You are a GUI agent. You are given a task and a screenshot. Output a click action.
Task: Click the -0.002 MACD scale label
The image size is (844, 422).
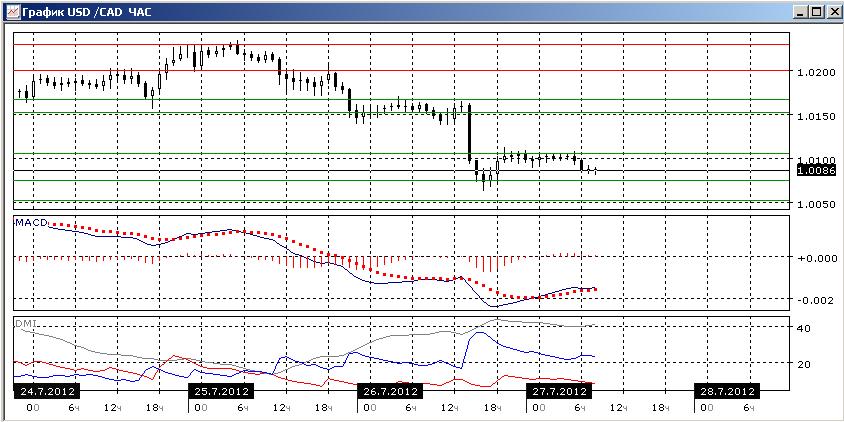(x=814, y=300)
